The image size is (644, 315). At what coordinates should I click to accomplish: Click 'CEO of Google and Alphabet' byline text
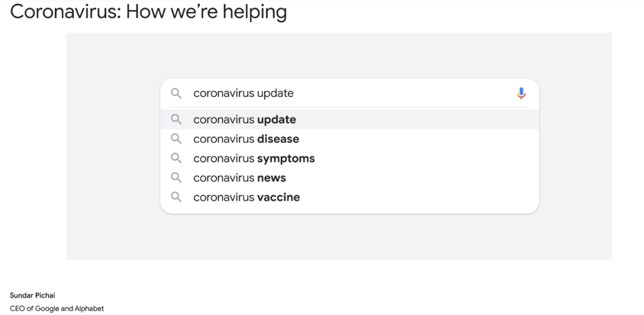coord(57,308)
